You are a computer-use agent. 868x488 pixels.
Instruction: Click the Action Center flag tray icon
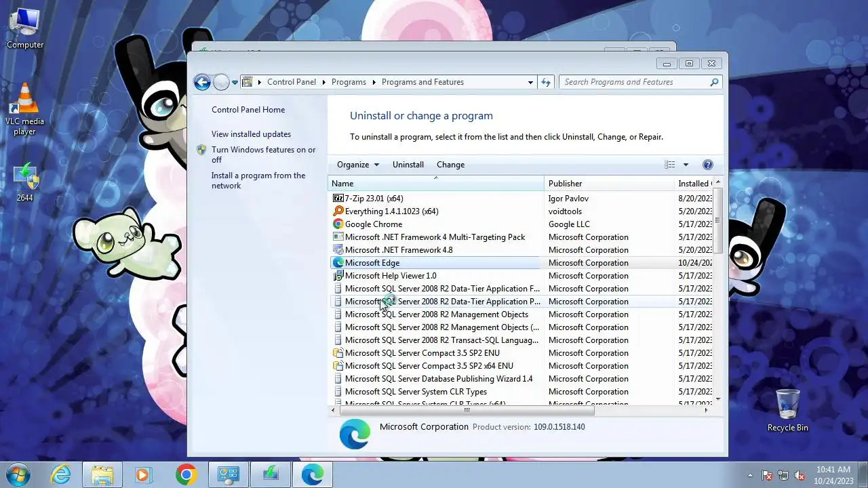[x=768, y=476]
